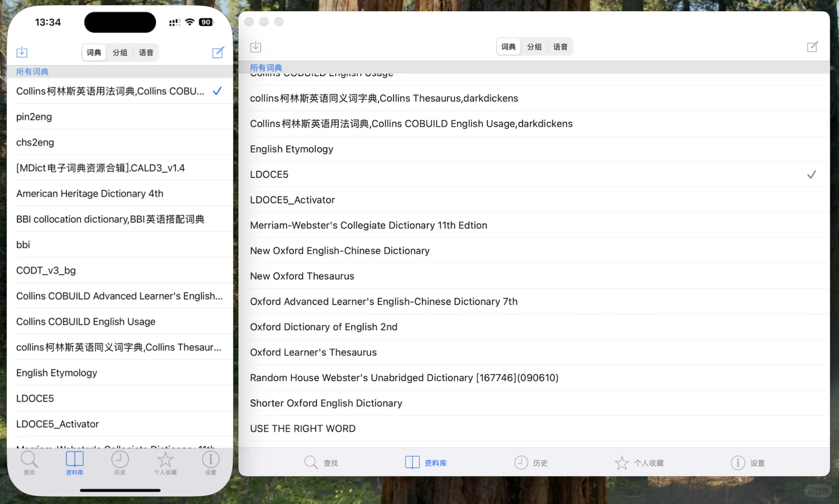Open the 历史 history tab icon
Image resolution: width=839 pixels, height=504 pixels.
(120, 460)
